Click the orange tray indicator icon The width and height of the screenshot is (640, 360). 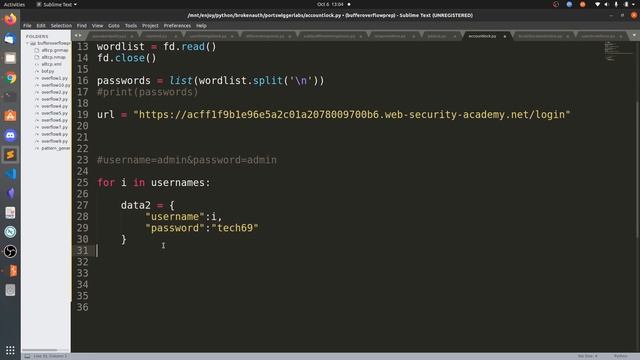click(x=582, y=4)
